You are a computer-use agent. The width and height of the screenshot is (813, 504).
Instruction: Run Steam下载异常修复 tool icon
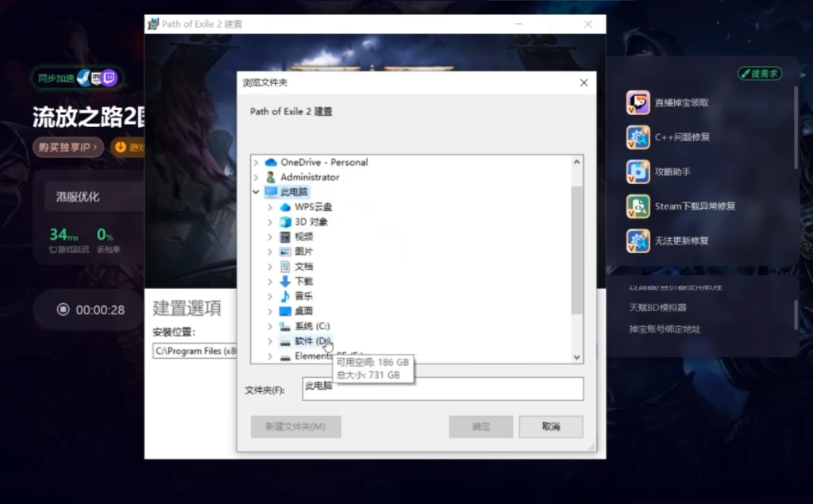click(x=638, y=206)
